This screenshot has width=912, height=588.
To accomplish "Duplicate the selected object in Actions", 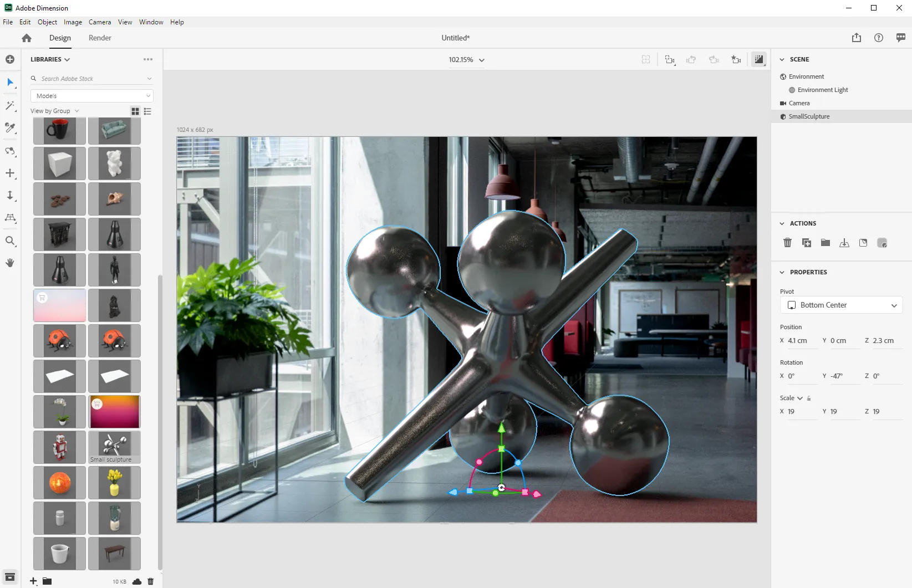I will [x=806, y=243].
